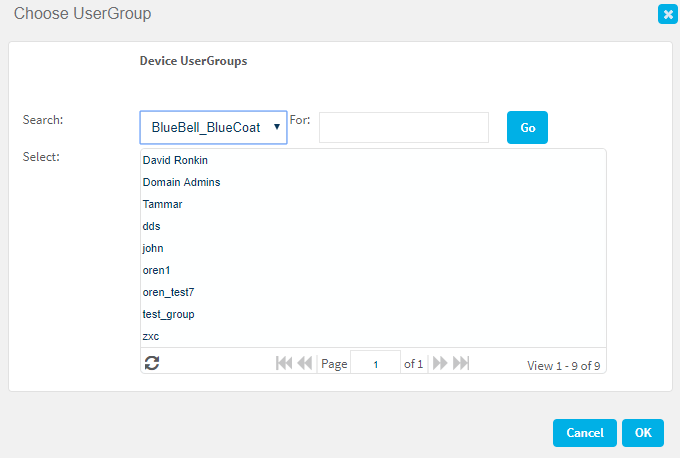The width and height of the screenshot is (680, 458).
Task: Confirm selection with OK button
Action: tap(642, 433)
